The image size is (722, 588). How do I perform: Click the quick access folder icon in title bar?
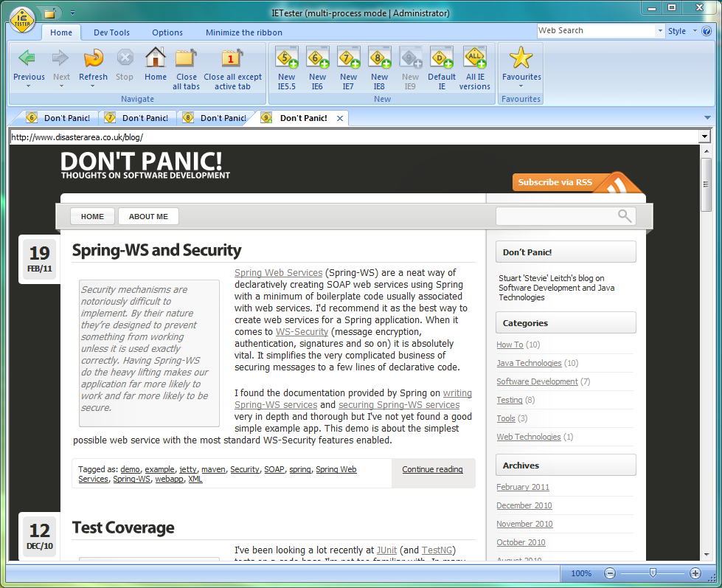[50, 13]
